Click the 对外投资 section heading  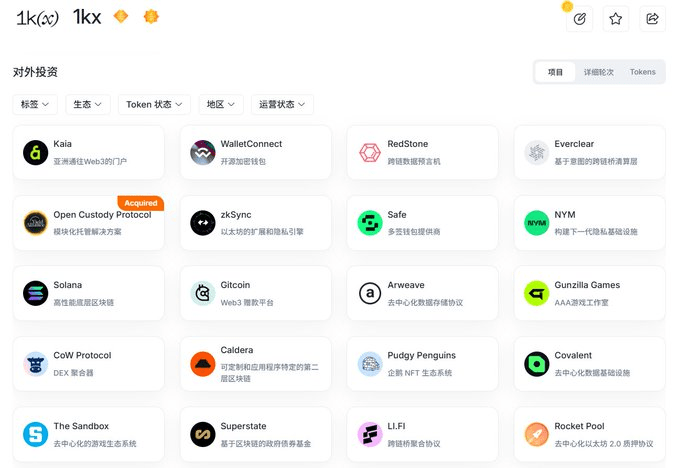(x=35, y=72)
